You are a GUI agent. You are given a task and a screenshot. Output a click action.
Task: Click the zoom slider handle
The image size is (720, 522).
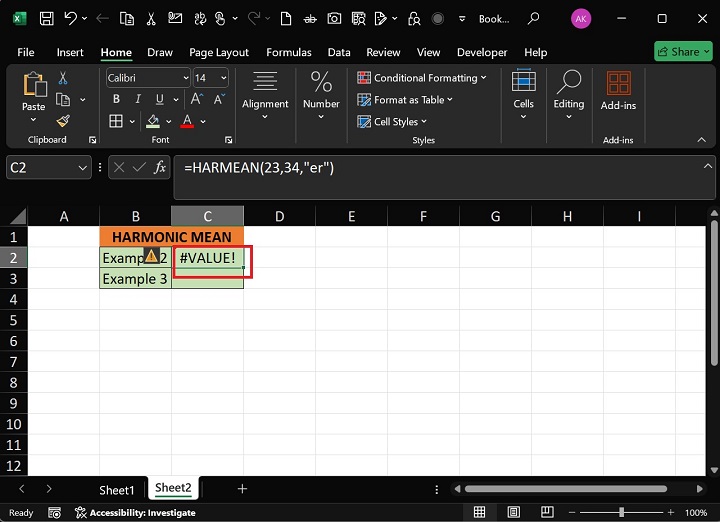pyautogui.click(x=621, y=512)
